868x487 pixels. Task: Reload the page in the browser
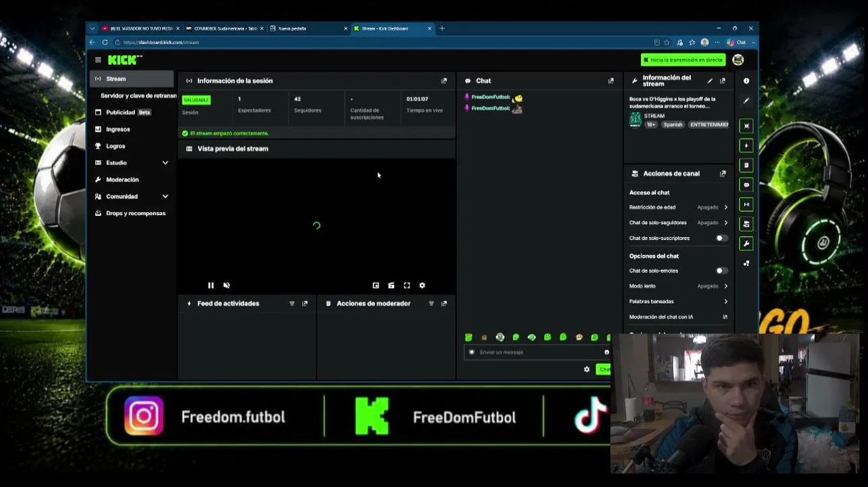pos(105,43)
